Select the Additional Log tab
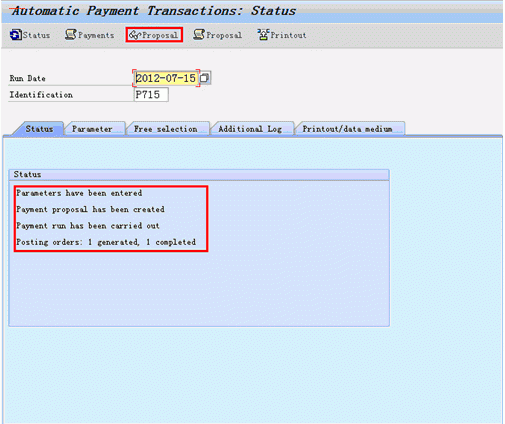 click(250, 129)
